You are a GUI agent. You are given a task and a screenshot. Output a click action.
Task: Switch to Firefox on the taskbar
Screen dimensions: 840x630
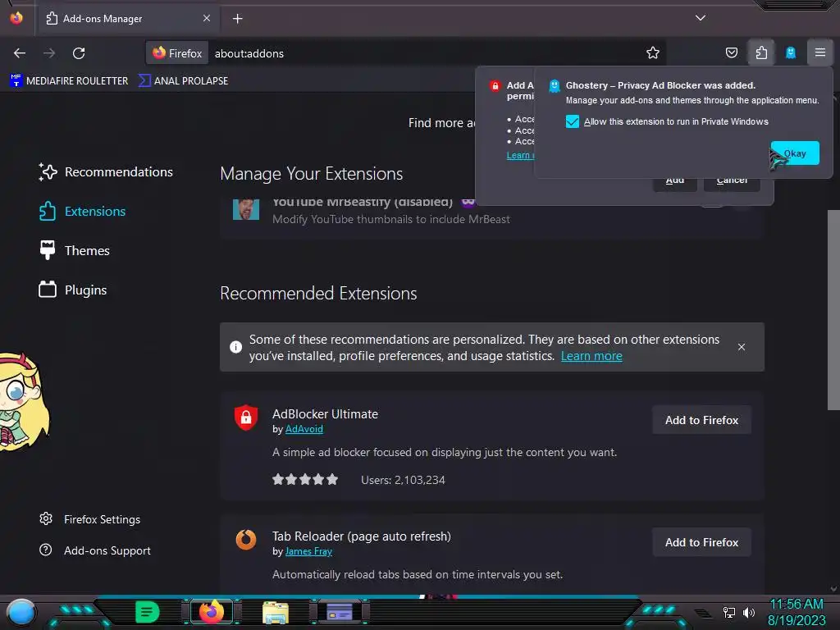click(x=212, y=612)
